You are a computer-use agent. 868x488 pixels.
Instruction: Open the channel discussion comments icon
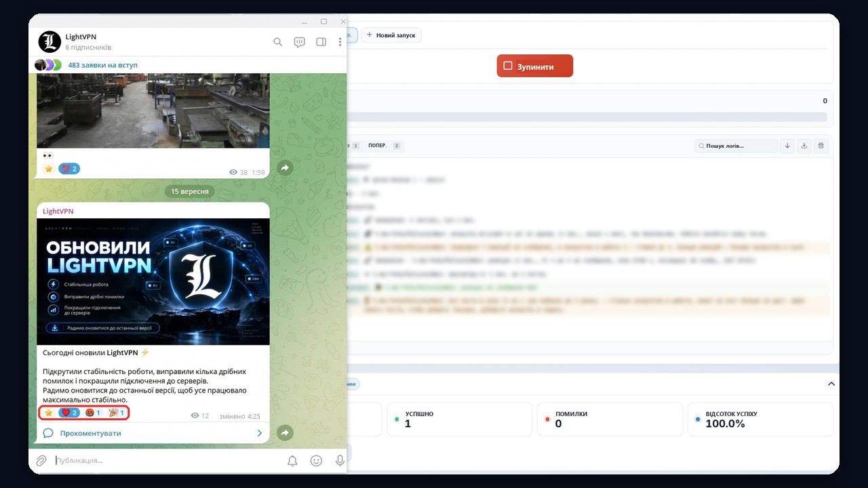click(x=299, y=42)
